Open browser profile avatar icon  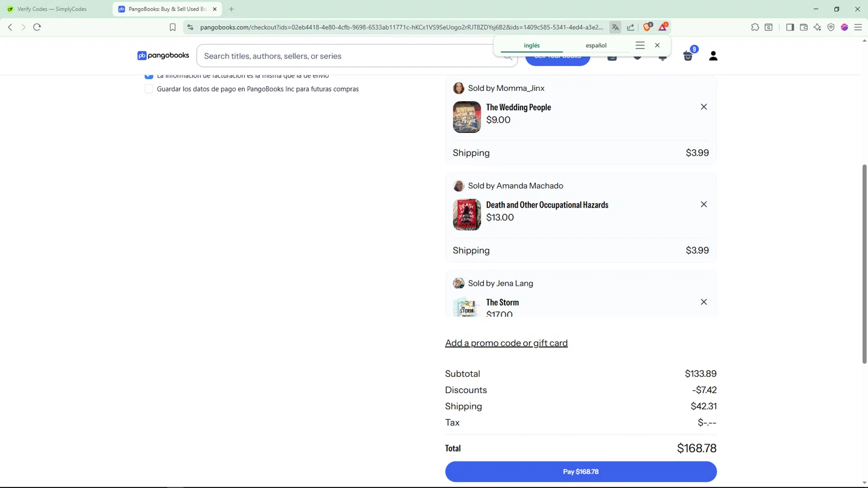[845, 27]
